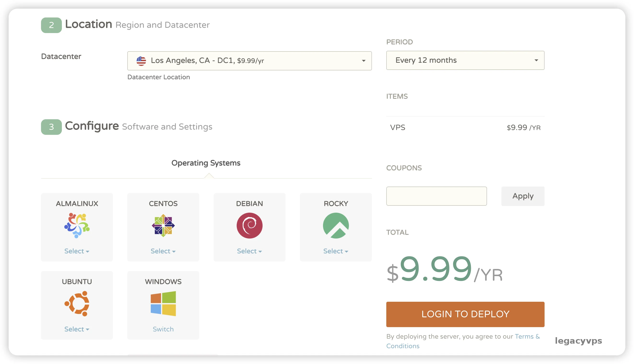The image size is (634, 364).
Task: Click Switch under Windows
Action: [x=163, y=329]
